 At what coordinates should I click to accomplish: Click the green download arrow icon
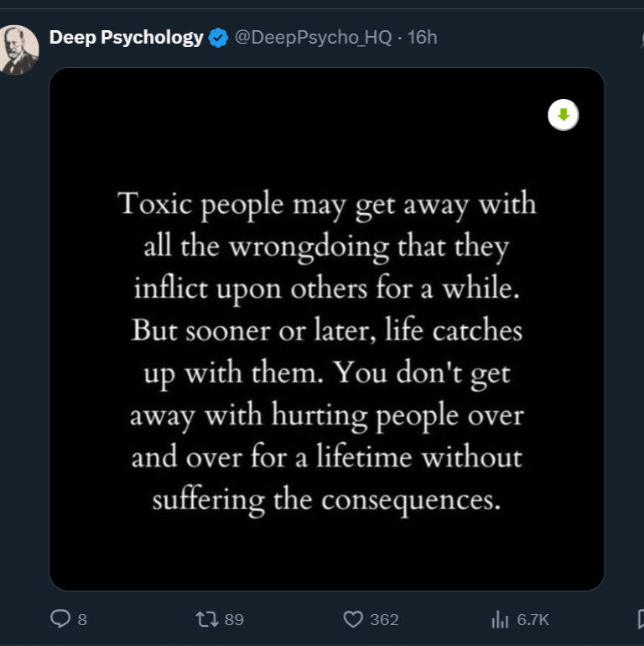(x=563, y=115)
